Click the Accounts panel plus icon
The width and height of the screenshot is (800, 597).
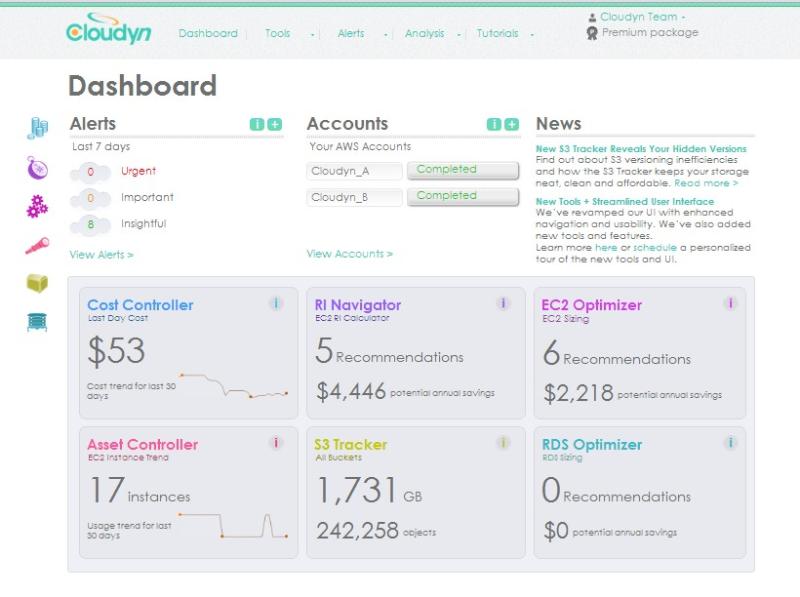512,124
